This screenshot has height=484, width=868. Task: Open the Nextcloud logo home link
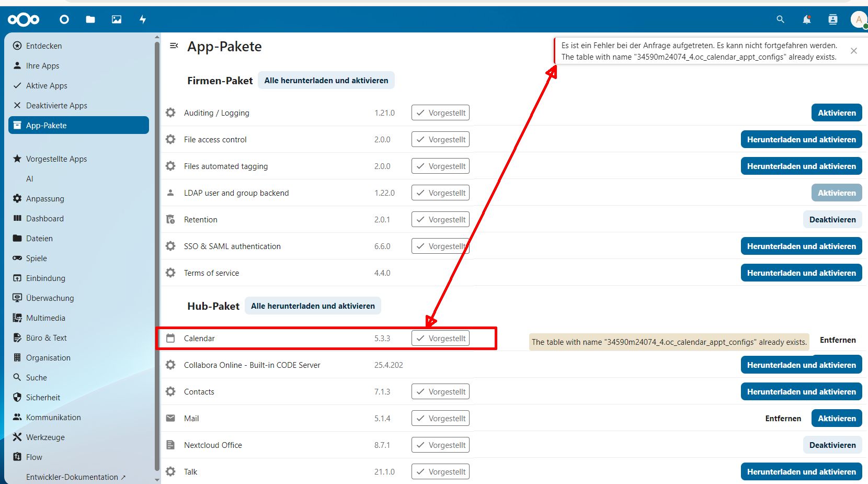[24, 20]
